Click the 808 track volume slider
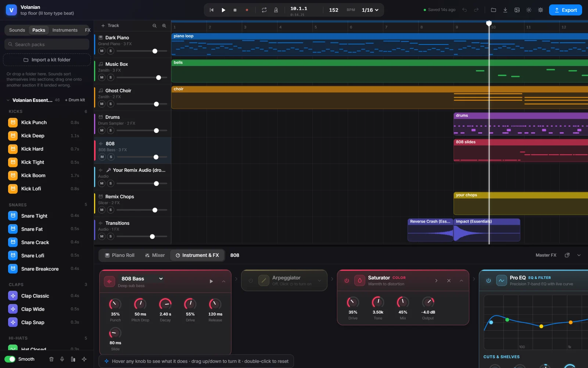Screen dimensions: 588x368 [142, 157]
